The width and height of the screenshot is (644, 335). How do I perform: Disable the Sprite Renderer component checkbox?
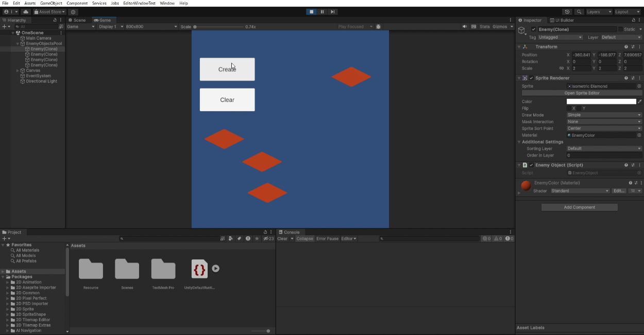click(x=531, y=78)
